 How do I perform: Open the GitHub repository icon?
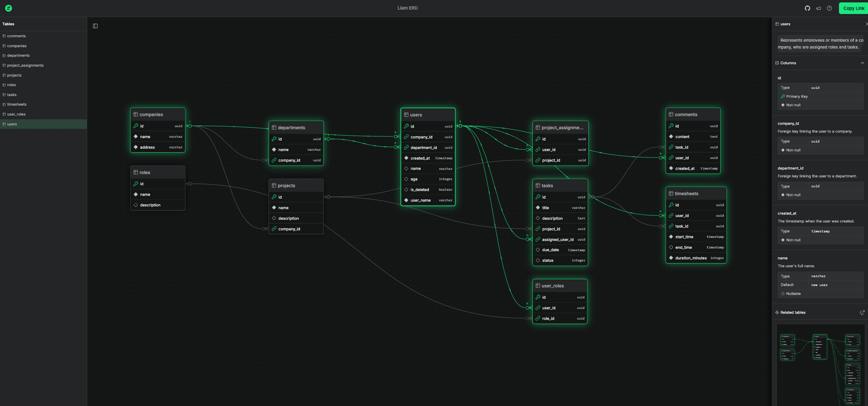click(x=807, y=8)
